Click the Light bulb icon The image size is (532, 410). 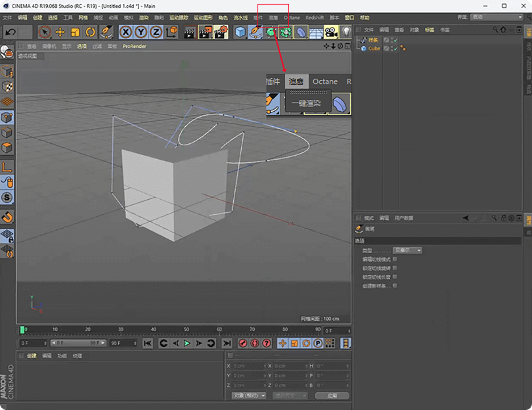point(345,32)
